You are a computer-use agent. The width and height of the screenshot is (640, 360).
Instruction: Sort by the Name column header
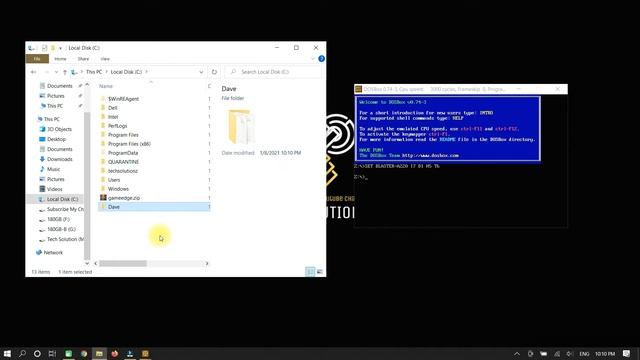(106, 86)
